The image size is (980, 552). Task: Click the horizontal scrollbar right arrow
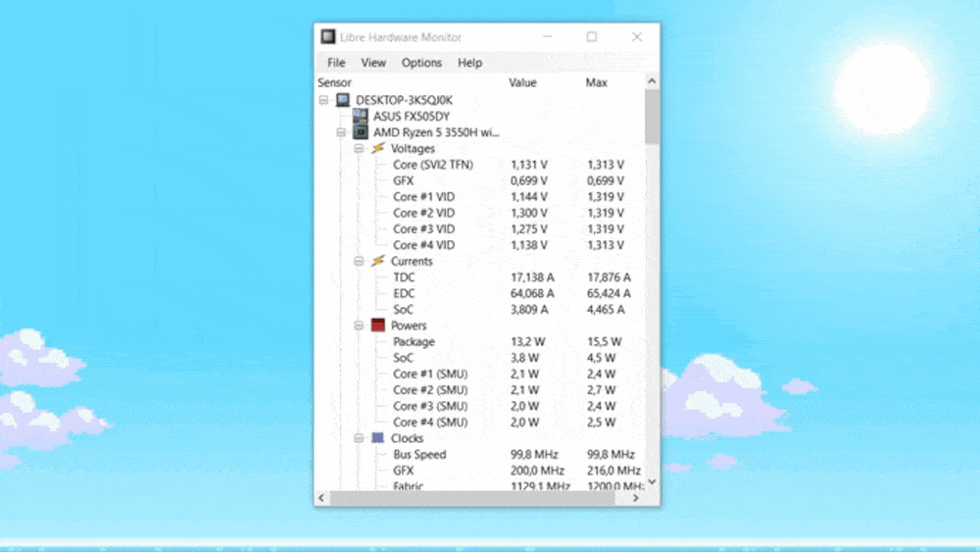tap(636, 498)
